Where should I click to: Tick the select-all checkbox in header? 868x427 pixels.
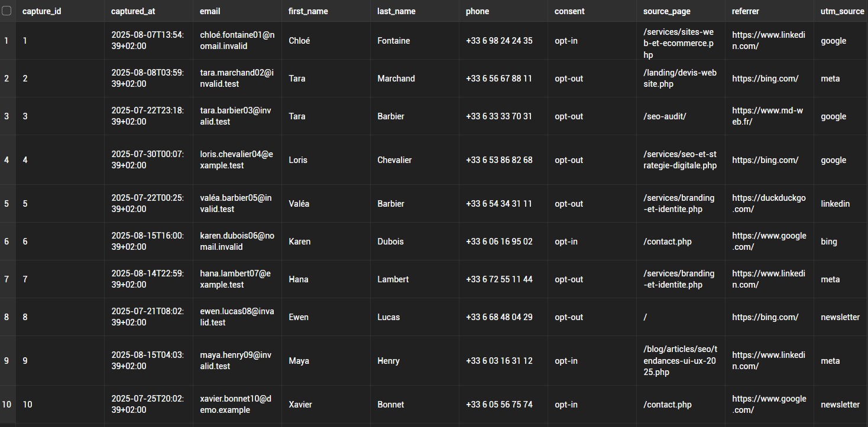point(7,11)
